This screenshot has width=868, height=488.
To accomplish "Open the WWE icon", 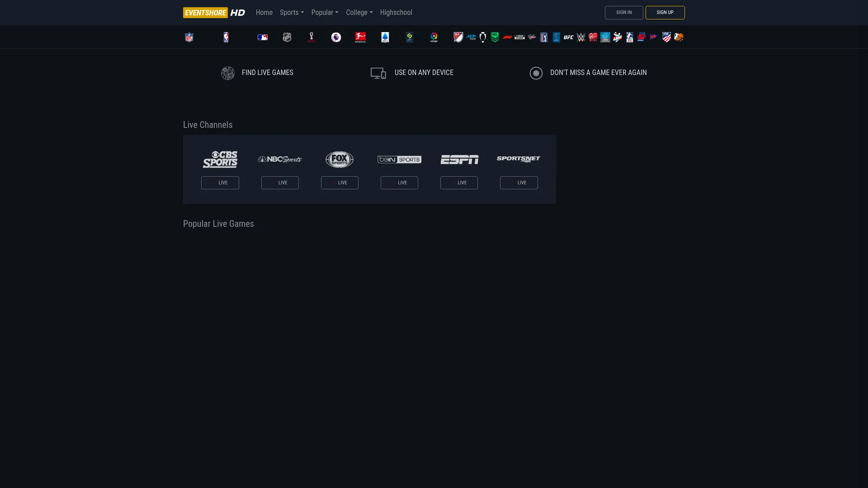I will [581, 37].
